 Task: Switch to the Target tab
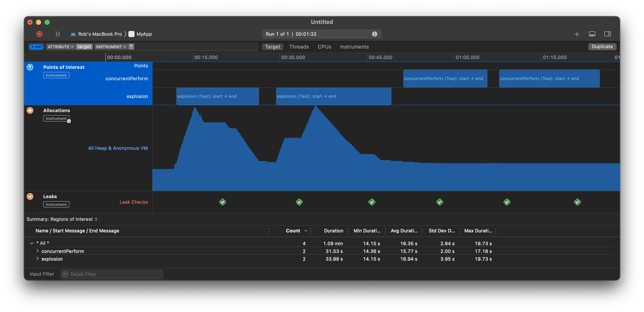pos(273,47)
